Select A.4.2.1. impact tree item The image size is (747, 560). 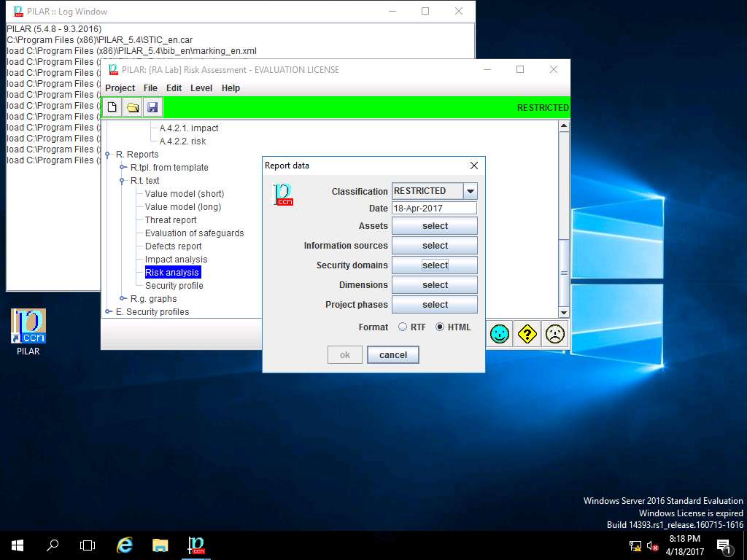point(189,128)
